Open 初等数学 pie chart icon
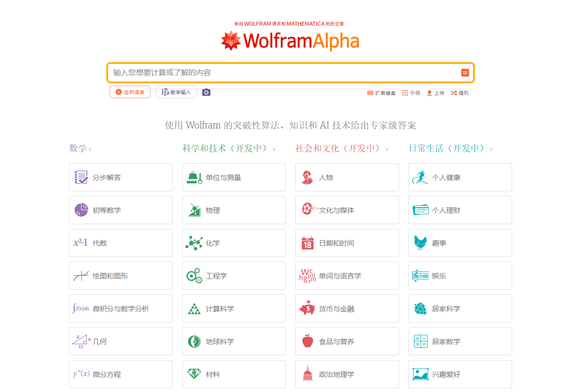The width and height of the screenshot is (575, 392). pos(81,210)
